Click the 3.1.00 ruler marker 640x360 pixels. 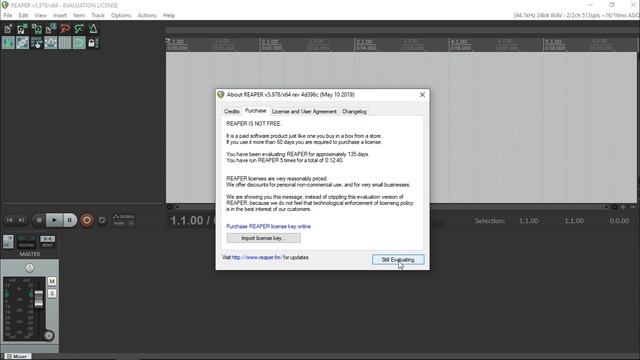click(x=365, y=42)
